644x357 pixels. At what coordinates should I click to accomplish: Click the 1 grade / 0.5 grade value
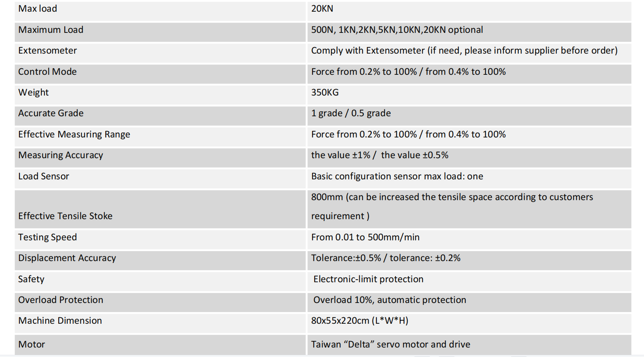351,113
